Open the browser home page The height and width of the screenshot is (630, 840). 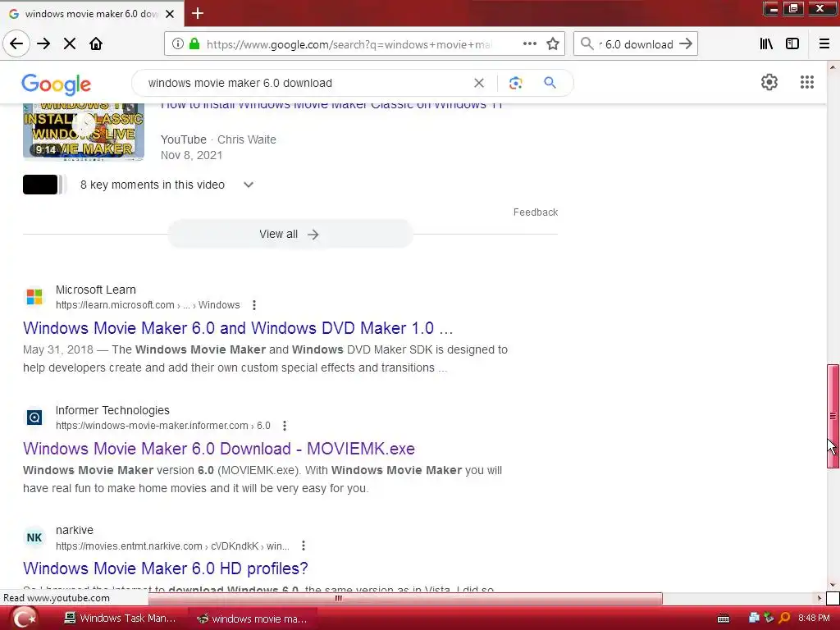tap(96, 44)
